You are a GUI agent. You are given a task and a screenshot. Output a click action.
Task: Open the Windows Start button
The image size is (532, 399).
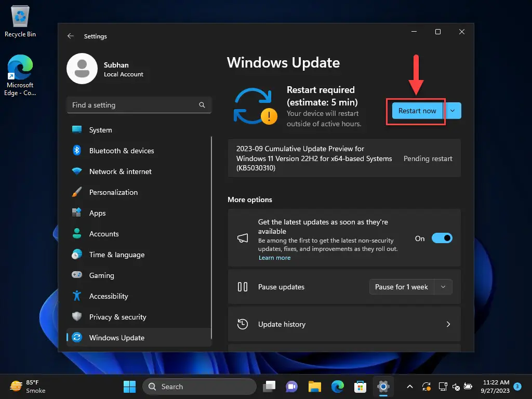coord(129,387)
